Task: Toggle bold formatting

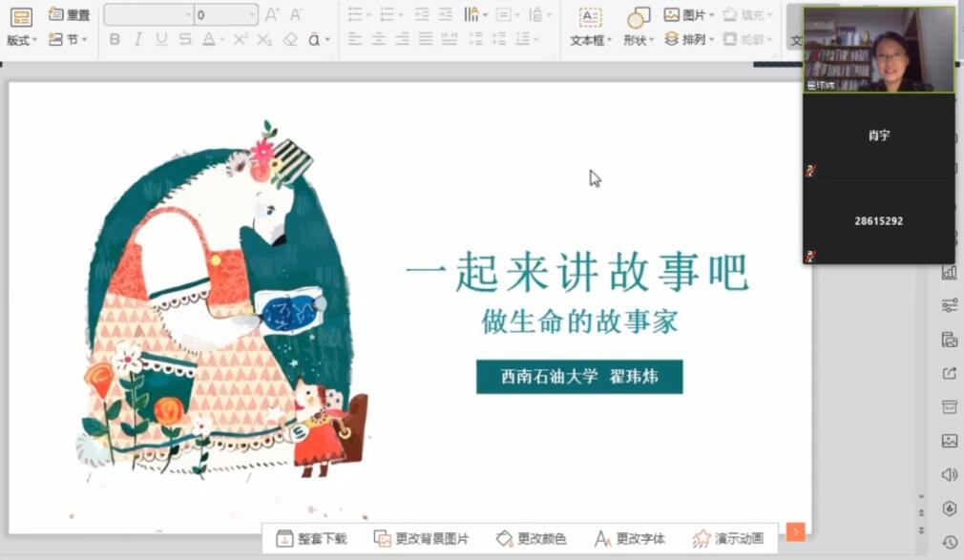Action: click(x=115, y=38)
